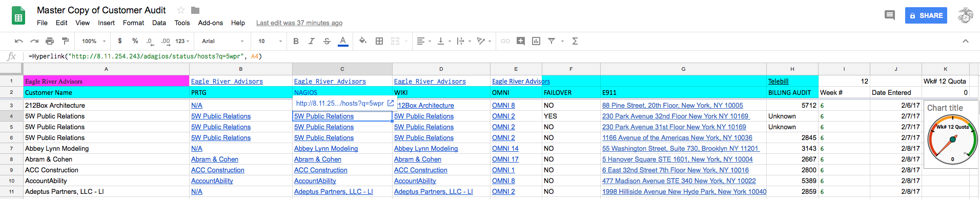Select the BILLING AUDIT header cell

point(792,92)
